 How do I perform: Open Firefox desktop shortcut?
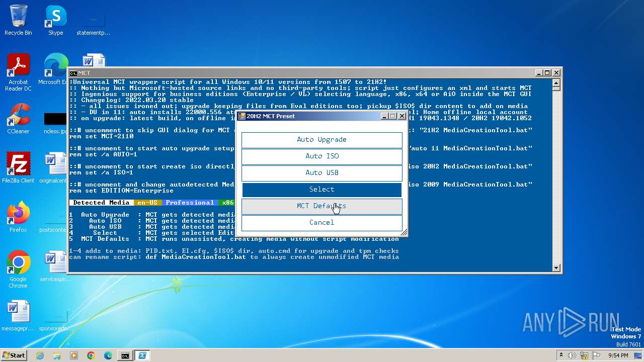point(18,217)
